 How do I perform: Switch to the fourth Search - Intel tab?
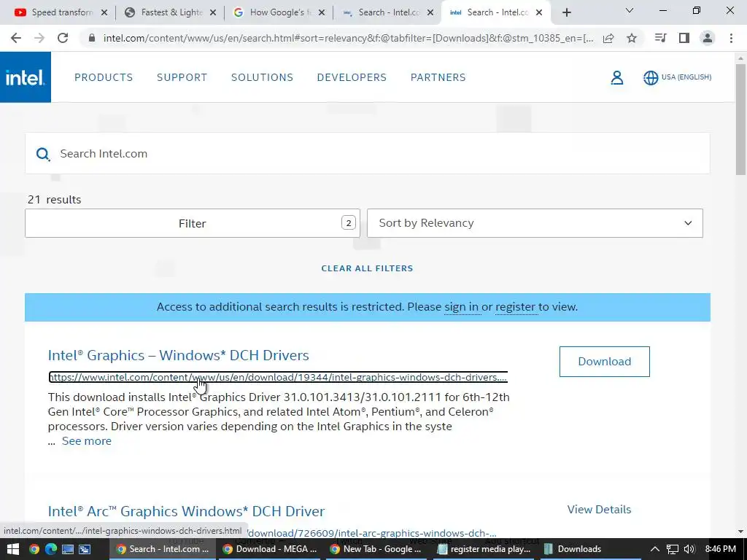[387, 12]
